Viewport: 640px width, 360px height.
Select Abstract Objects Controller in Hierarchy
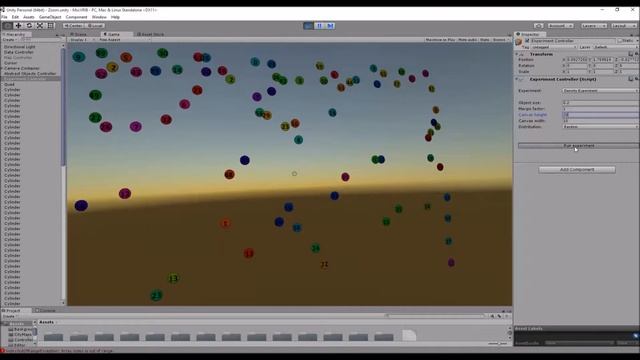coord(30,73)
